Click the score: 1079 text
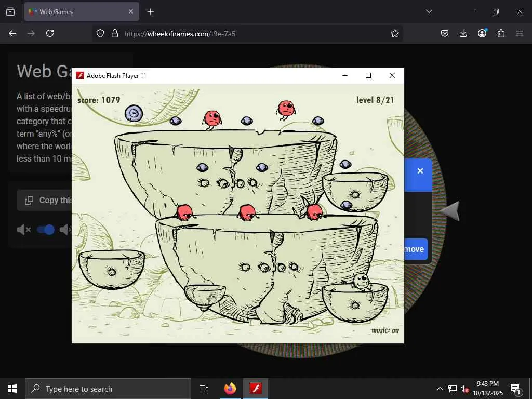The width and height of the screenshot is (532, 399). click(x=99, y=100)
